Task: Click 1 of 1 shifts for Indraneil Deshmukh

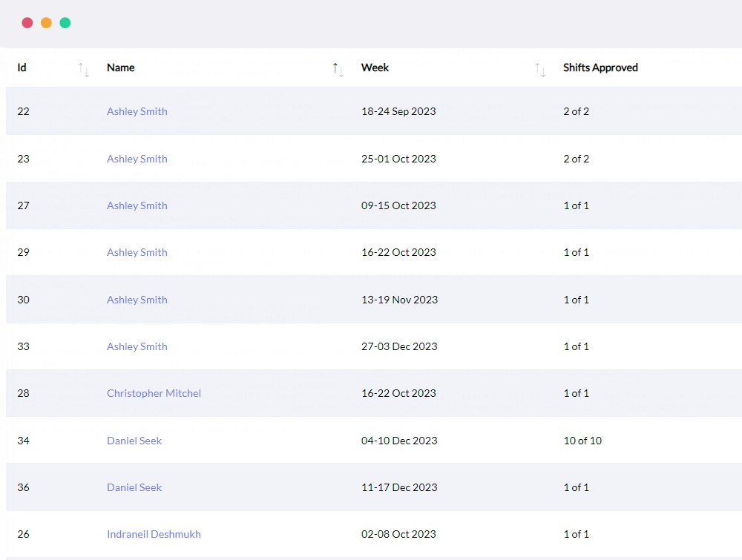Action: pos(576,534)
